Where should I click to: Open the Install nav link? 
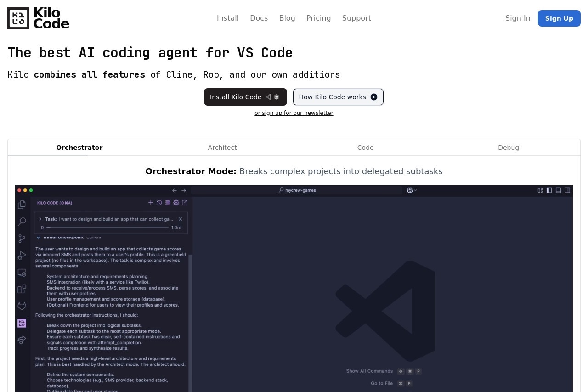click(228, 18)
